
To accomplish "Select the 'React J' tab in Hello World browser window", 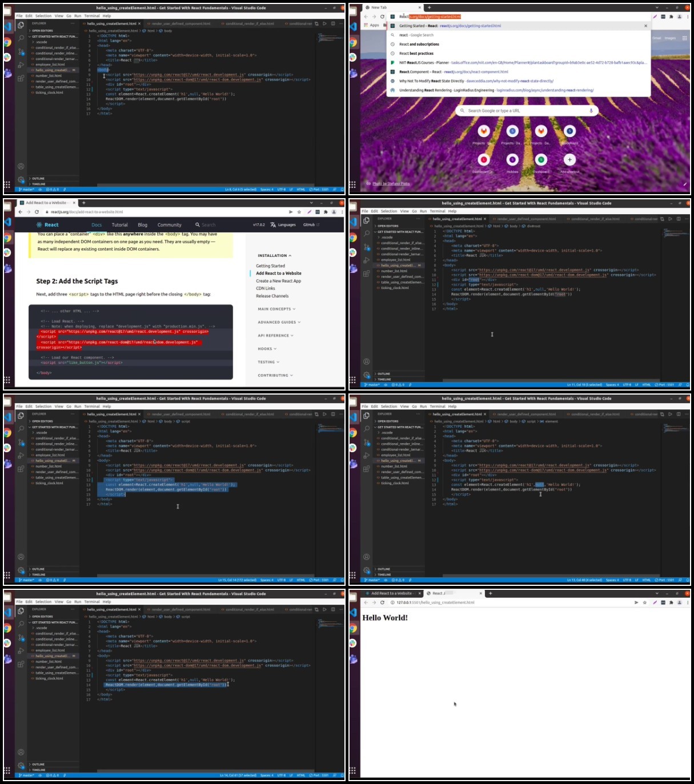I will (x=453, y=593).
